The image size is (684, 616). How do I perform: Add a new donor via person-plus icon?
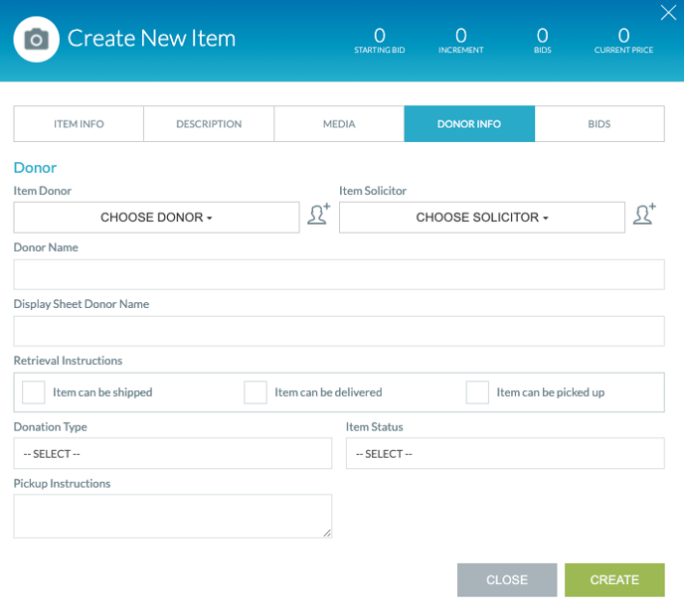click(318, 214)
